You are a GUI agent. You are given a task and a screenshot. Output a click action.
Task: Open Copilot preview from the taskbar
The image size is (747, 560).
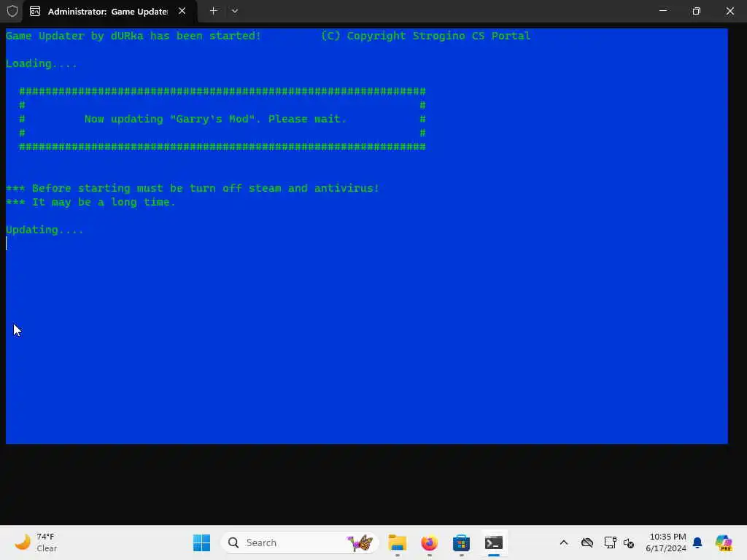pyautogui.click(x=724, y=542)
